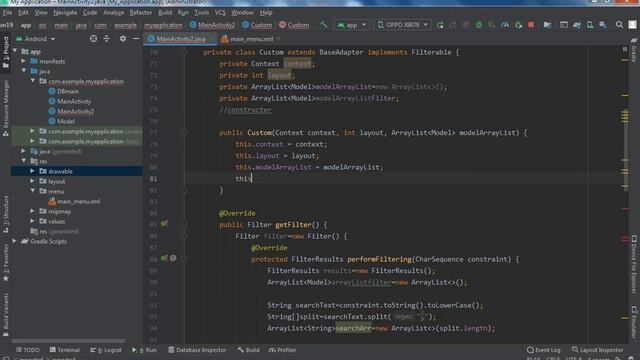Toggle the Device File Explorer tool window
This screenshot has height=360, width=640.
(634, 264)
